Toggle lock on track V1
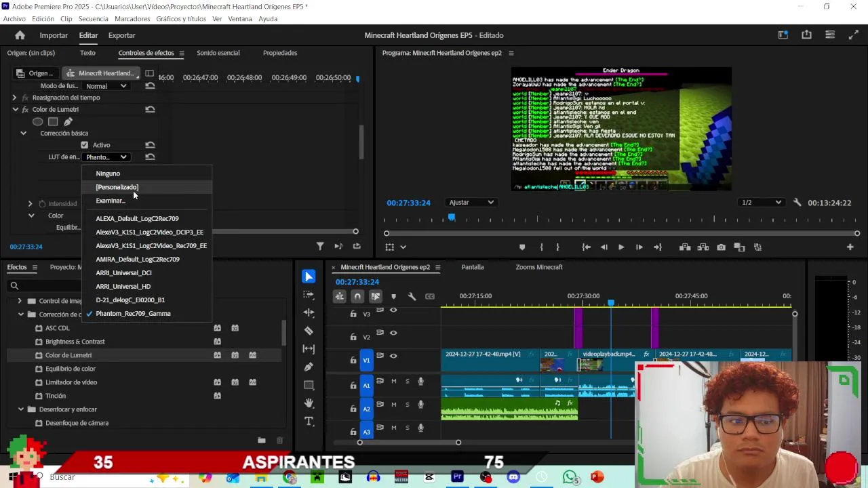This screenshot has width=868, height=488. [x=353, y=360]
